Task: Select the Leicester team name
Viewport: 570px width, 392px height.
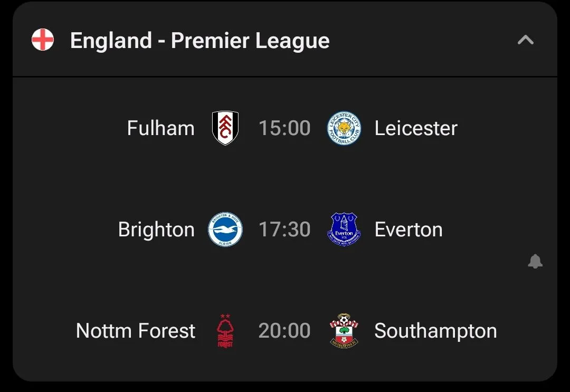Action: pos(416,128)
